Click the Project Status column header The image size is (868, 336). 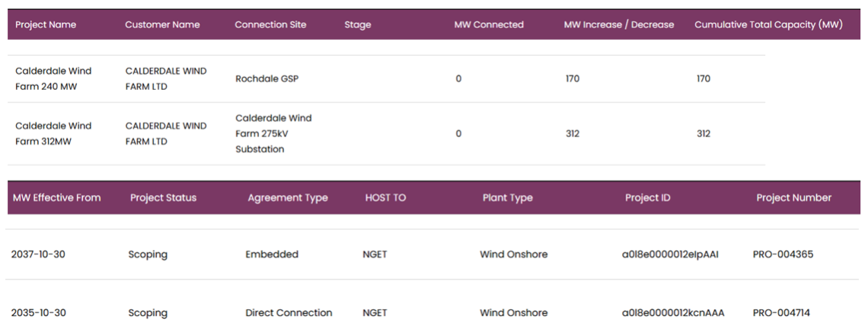point(163,197)
